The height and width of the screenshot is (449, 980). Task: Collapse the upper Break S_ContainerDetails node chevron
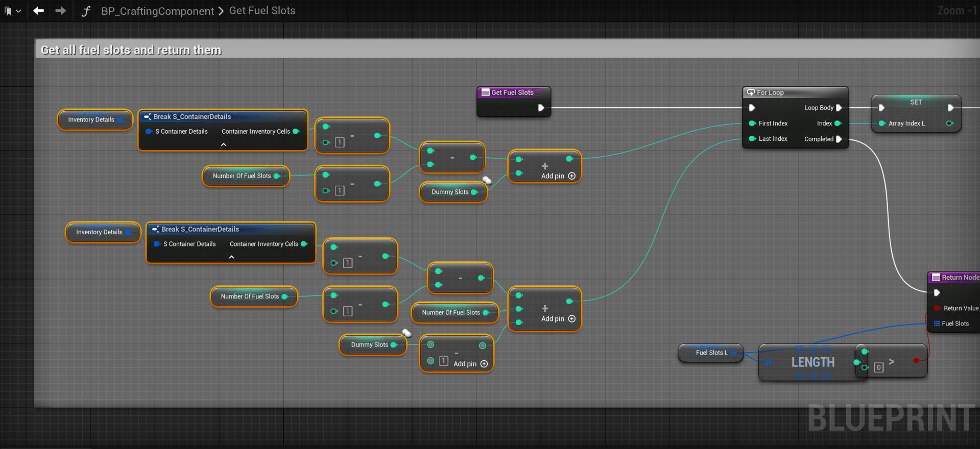click(223, 145)
